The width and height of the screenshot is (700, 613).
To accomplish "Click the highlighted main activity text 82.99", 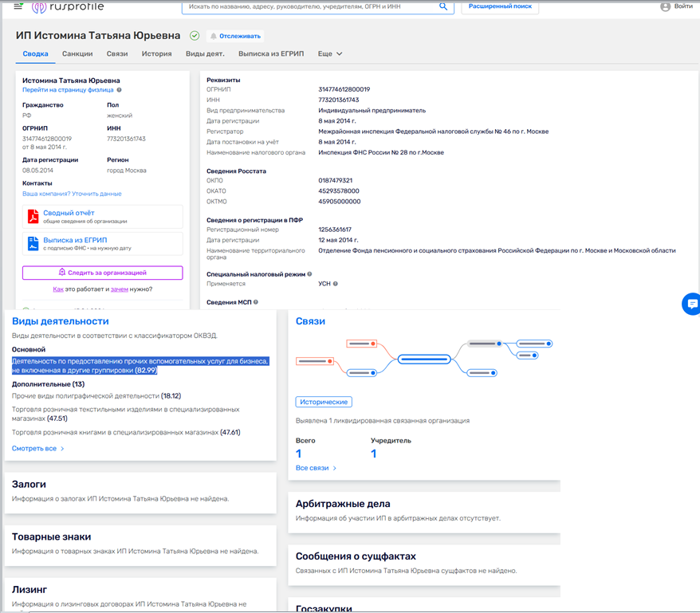I will tap(140, 366).
